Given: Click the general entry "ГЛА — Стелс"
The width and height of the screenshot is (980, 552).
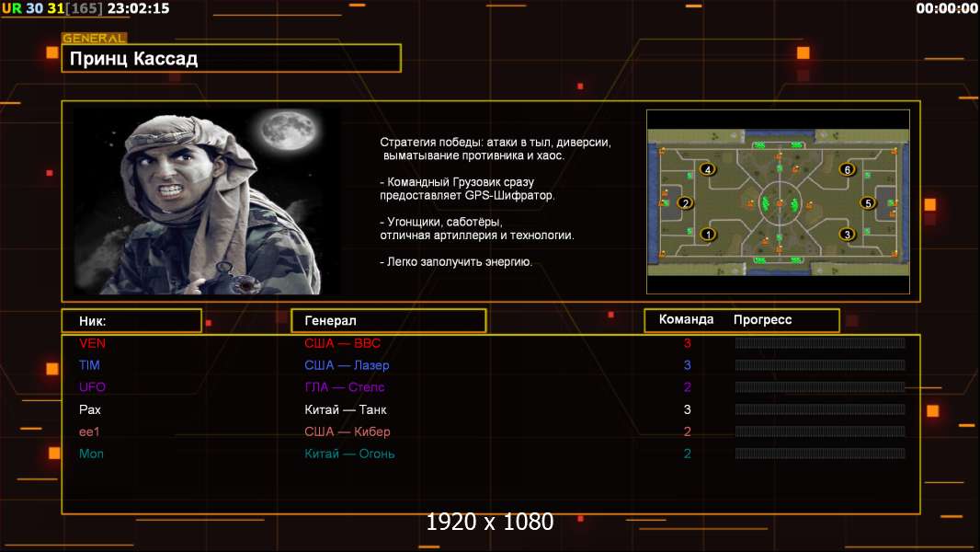Looking at the screenshot, I should (x=345, y=387).
